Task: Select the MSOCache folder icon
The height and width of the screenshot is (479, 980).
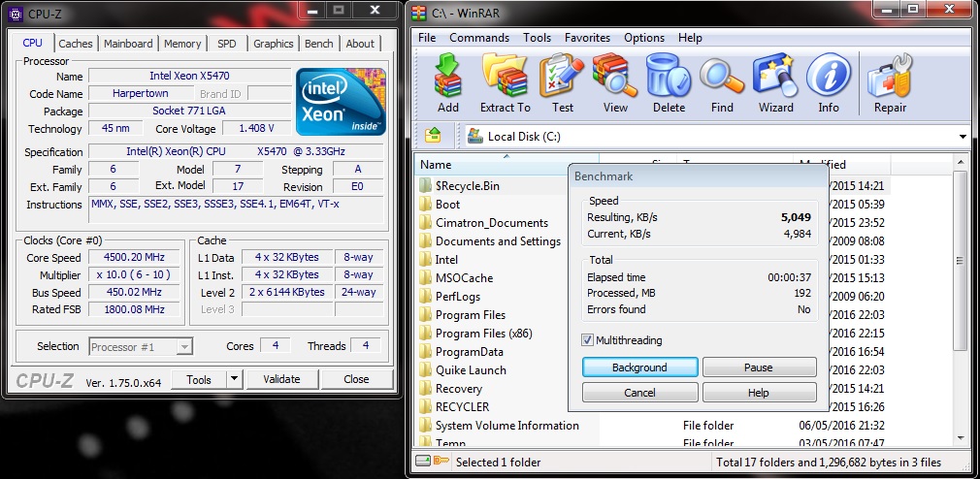Action: [x=426, y=278]
